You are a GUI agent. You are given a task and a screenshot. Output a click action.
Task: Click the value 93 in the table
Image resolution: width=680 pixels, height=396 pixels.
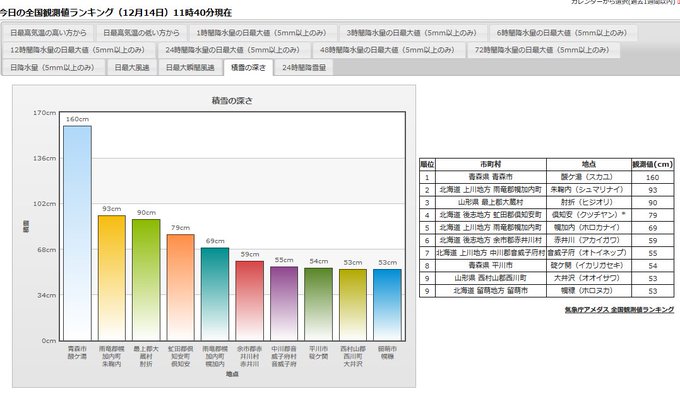point(653,190)
